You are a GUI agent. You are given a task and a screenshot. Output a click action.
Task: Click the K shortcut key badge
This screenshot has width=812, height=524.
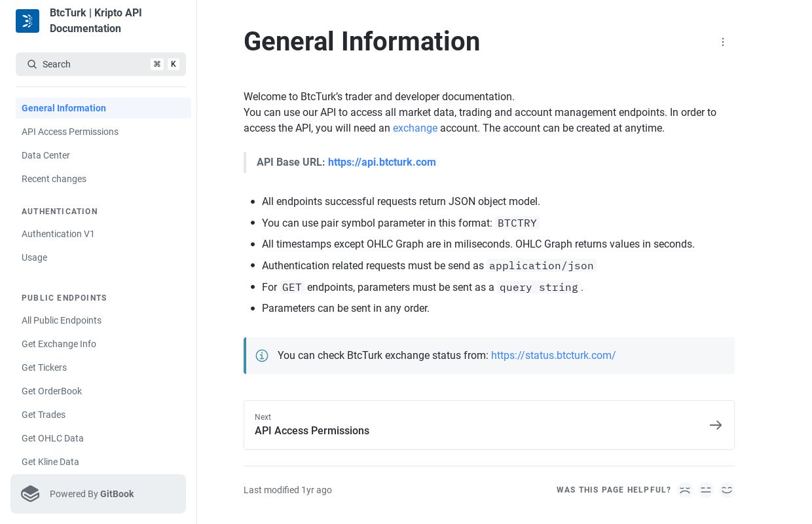(174, 64)
